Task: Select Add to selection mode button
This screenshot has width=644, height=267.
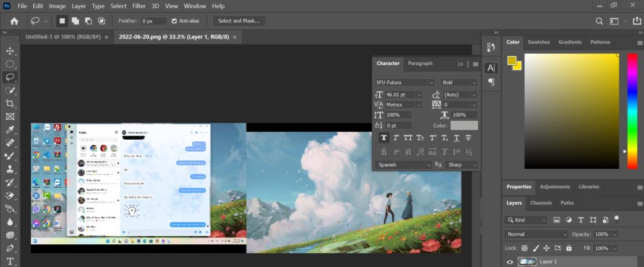Action: [75, 21]
